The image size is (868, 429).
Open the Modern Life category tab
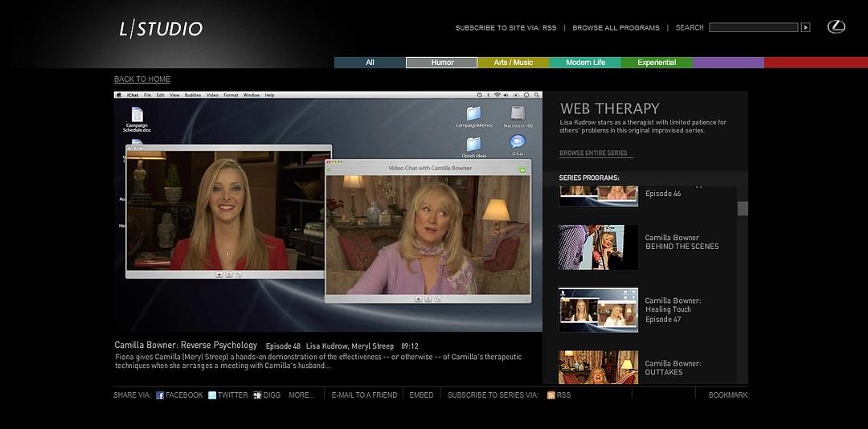pyautogui.click(x=585, y=63)
